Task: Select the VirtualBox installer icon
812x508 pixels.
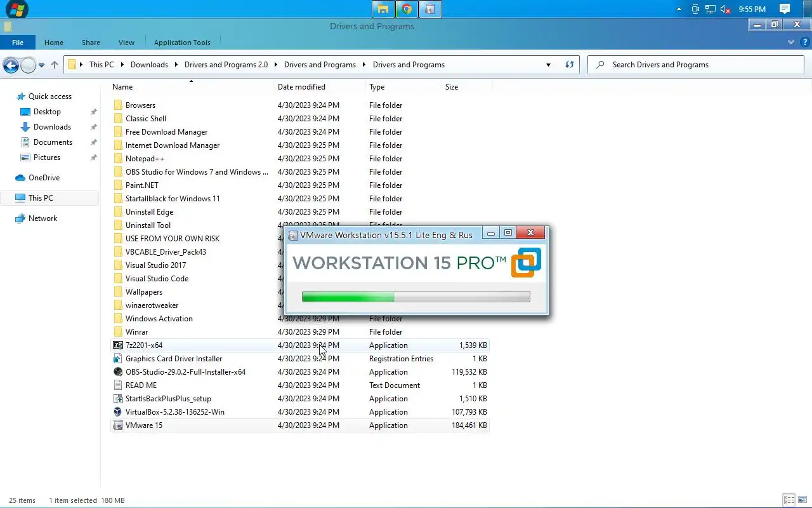Action: tap(118, 412)
